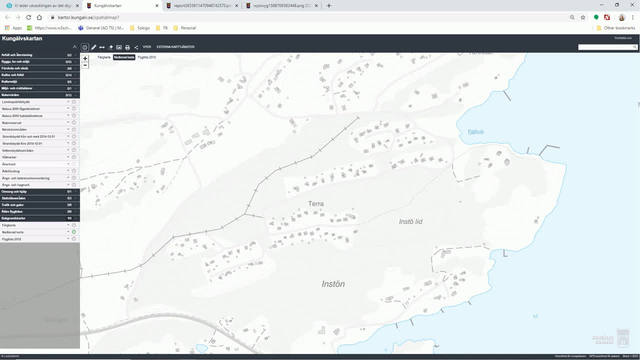The image size is (640, 360).
Task: Expand the Trafik och gator layer group
Action: click(40, 205)
